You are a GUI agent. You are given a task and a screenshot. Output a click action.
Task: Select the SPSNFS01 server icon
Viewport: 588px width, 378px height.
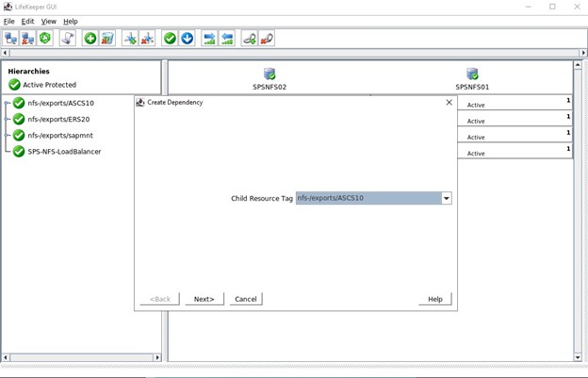[x=472, y=74]
